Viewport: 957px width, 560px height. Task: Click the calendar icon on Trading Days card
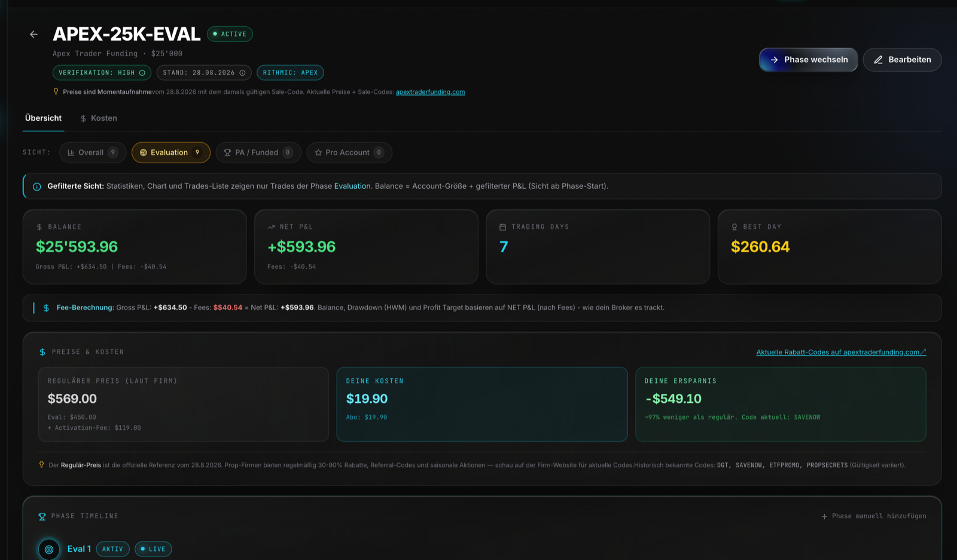click(502, 227)
